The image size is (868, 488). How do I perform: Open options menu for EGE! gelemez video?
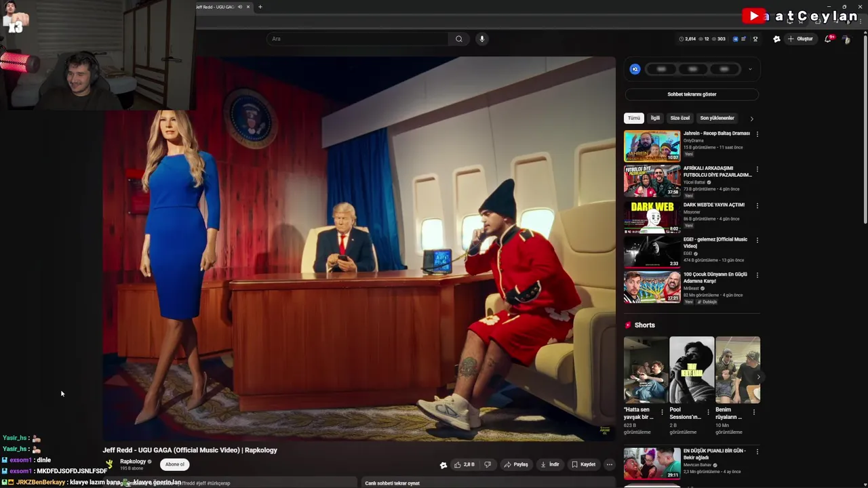coord(757,240)
